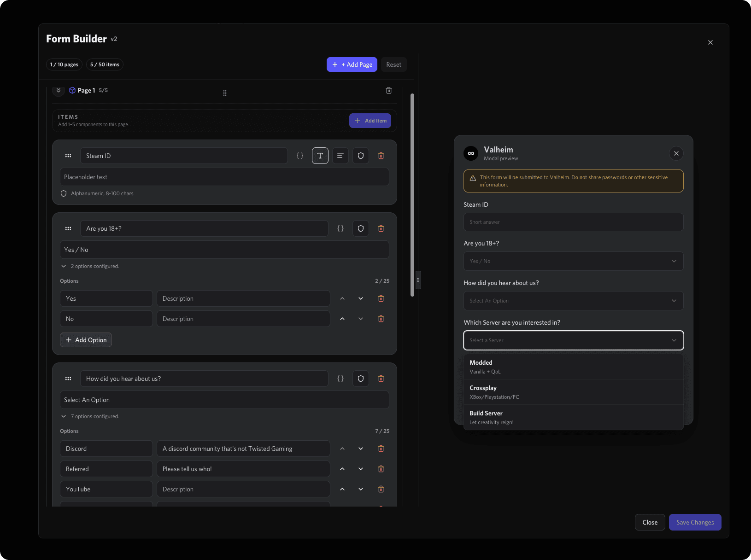Screen dimensions: 751x560
Task: Move the No option up
Action: pyautogui.click(x=342, y=319)
